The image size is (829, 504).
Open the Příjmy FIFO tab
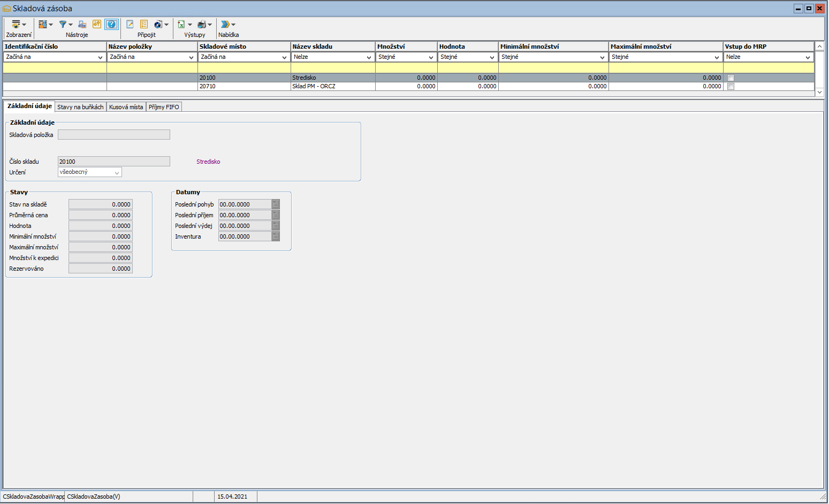coord(164,107)
